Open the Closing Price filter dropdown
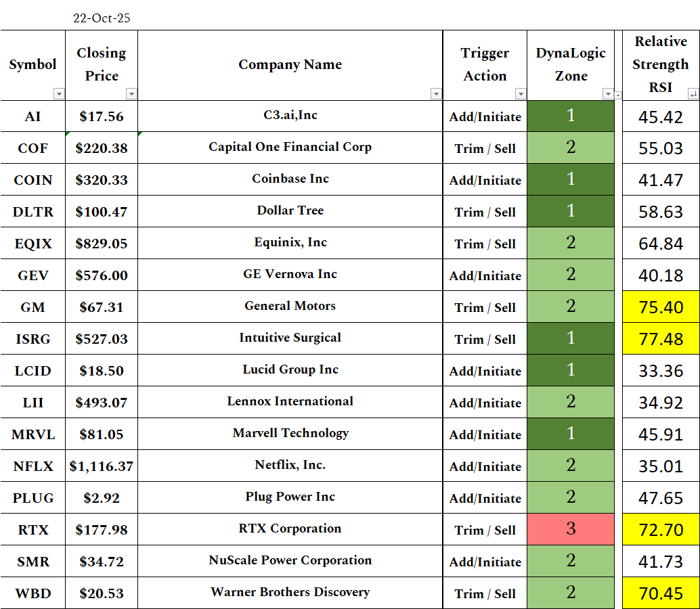Viewport: 700px width, 609px height. pos(131,93)
